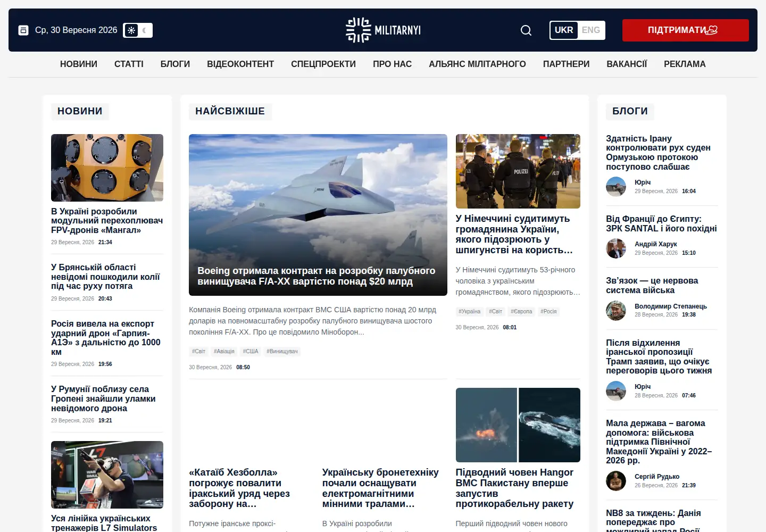766x532 pixels.
Task: Open ВАКАНСІЇ page
Action: [627, 64]
